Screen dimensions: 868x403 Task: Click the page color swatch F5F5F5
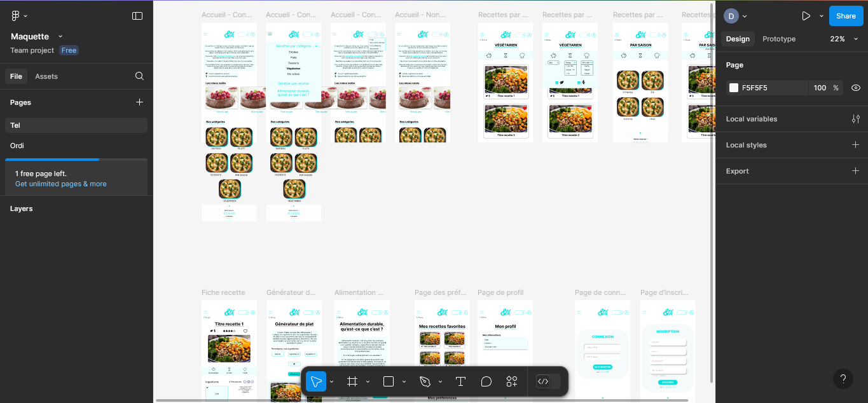tap(734, 88)
